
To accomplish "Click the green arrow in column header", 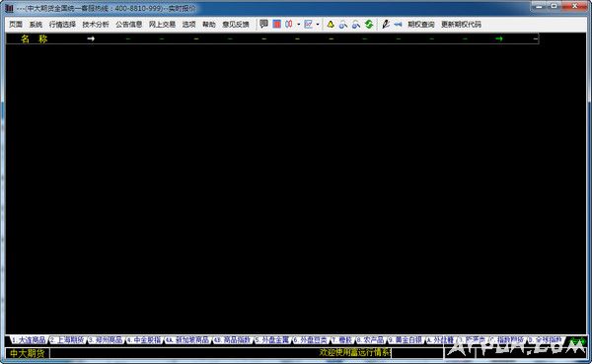I will pos(499,38).
